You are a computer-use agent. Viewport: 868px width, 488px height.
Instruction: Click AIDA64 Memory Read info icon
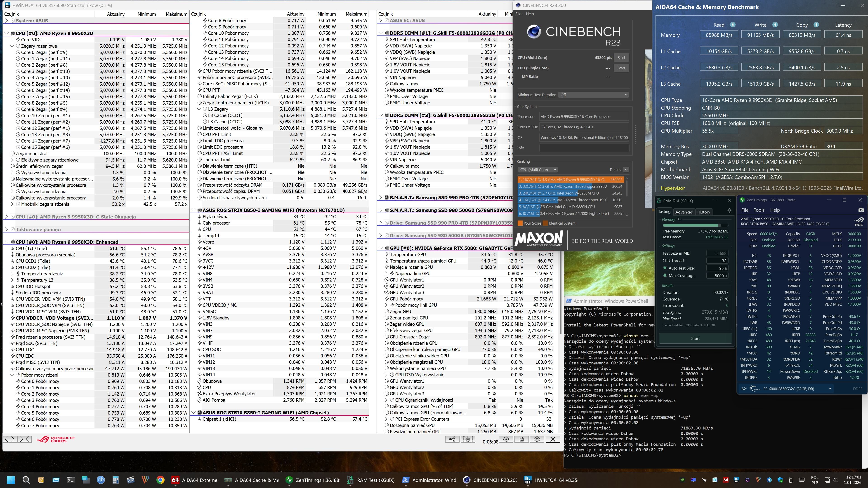(x=733, y=25)
